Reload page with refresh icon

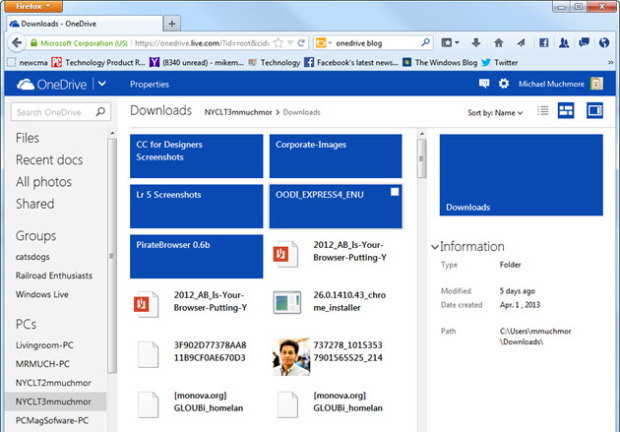click(301, 43)
